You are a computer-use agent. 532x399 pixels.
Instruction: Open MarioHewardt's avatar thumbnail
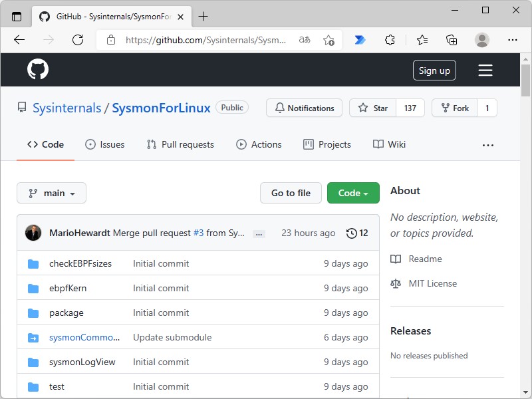(33, 233)
